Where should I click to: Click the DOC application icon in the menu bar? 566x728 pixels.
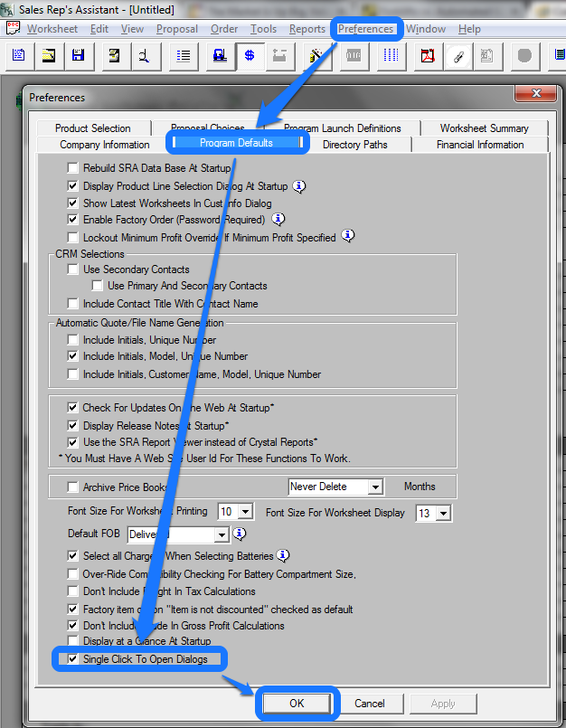tap(13, 28)
